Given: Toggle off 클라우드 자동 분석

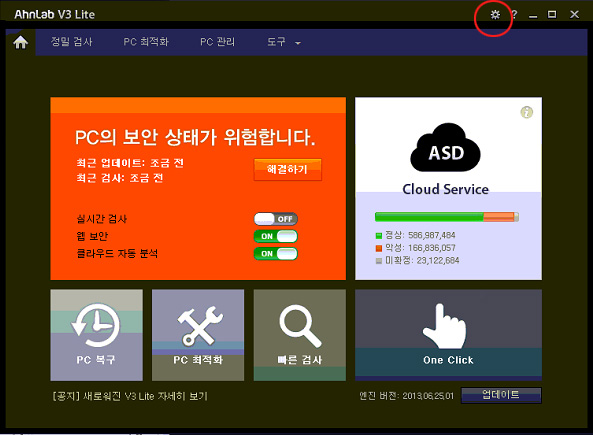Looking at the screenshot, I should [x=276, y=253].
